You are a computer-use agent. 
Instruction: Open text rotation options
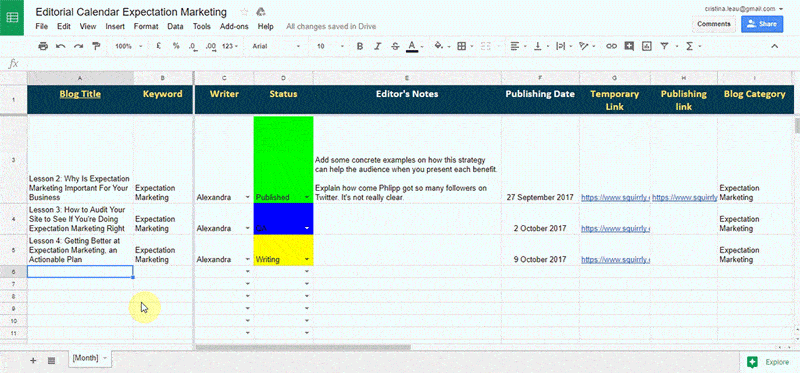584,46
